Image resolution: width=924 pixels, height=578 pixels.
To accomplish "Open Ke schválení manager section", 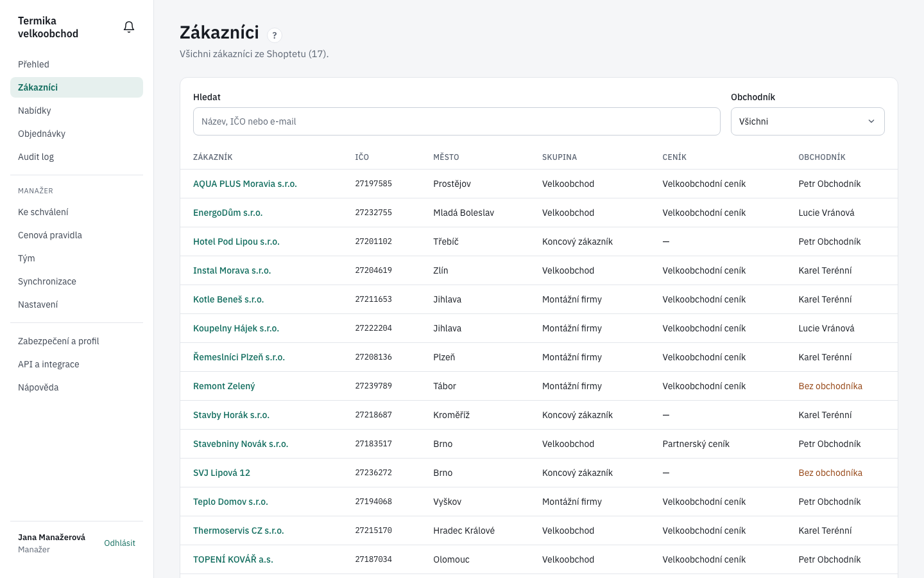I will point(76,212).
